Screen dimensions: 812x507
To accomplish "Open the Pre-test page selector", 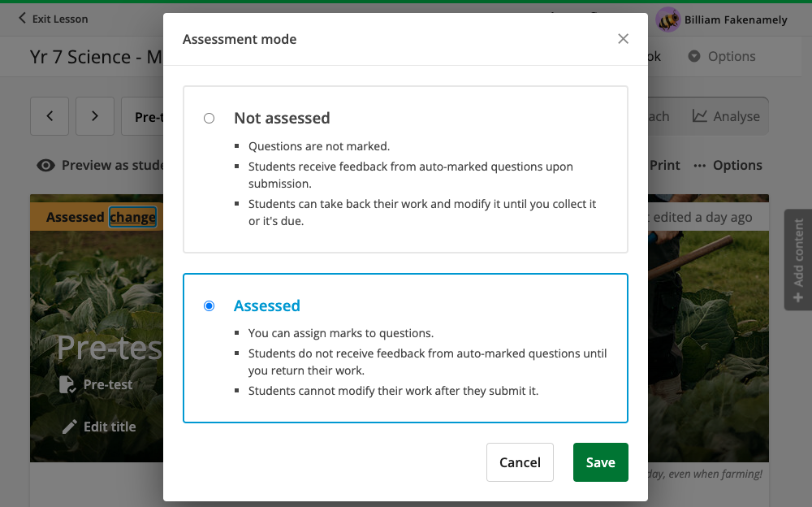I will (x=143, y=116).
